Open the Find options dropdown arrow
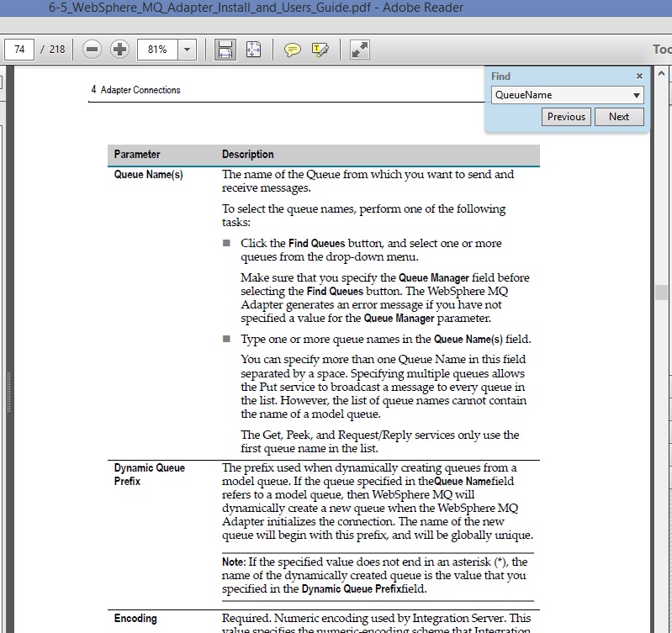This screenshot has width=672, height=633. pyautogui.click(x=637, y=95)
